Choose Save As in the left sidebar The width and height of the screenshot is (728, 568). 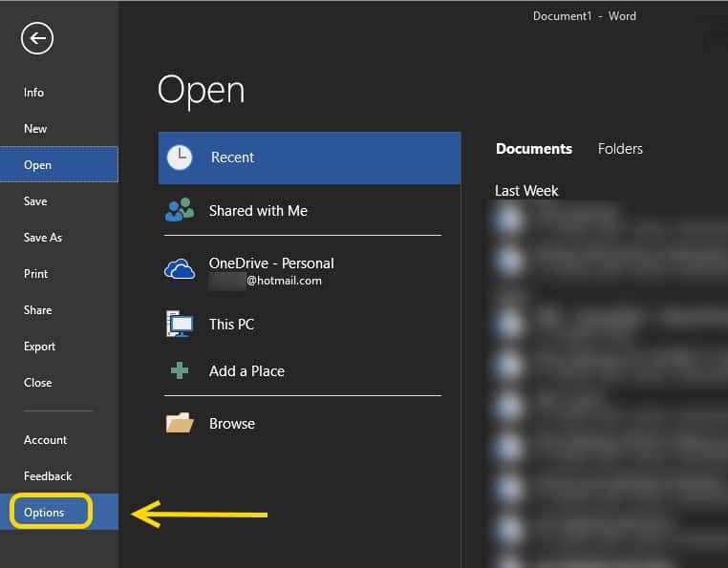[43, 238]
